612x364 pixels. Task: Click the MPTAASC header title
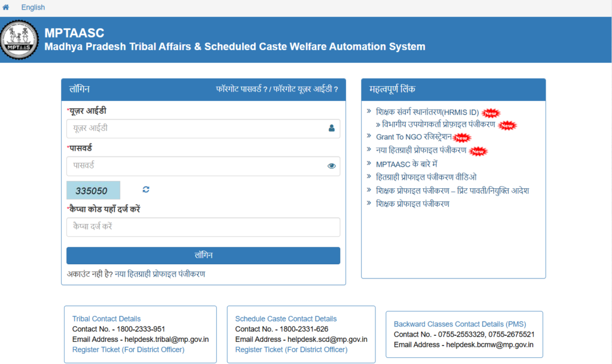tap(74, 33)
